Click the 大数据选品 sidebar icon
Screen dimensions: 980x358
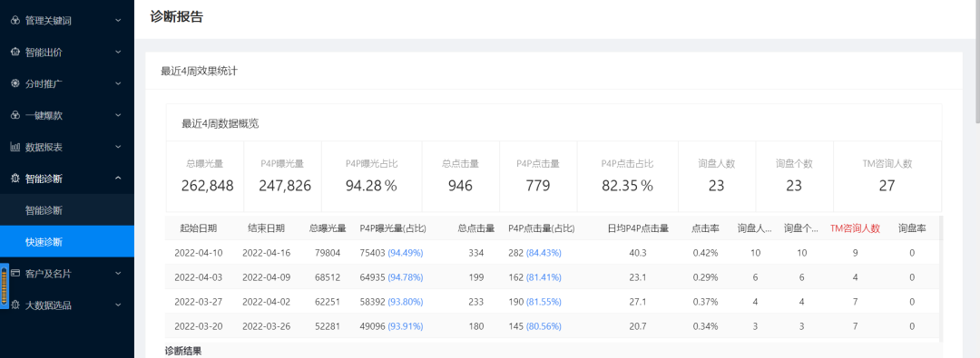pos(15,305)
